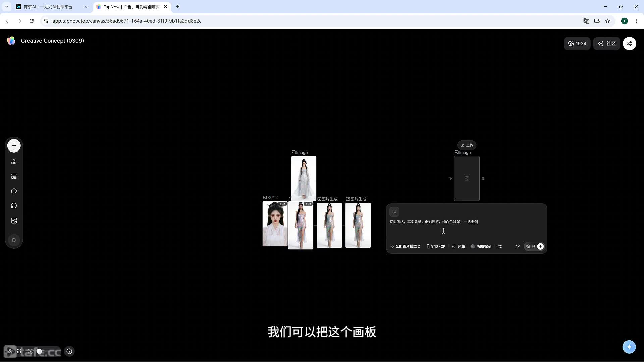Open the history clock icon
Screen dimensions: 644x362
14,206
